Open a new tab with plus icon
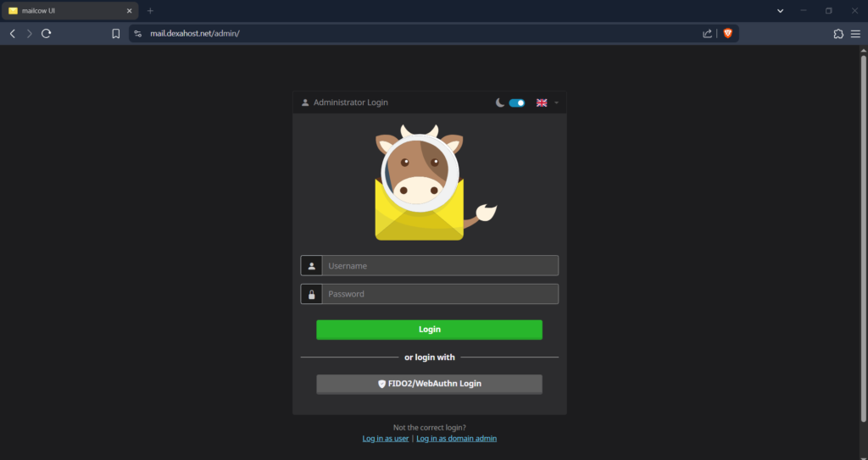 [x=150, y=11]
